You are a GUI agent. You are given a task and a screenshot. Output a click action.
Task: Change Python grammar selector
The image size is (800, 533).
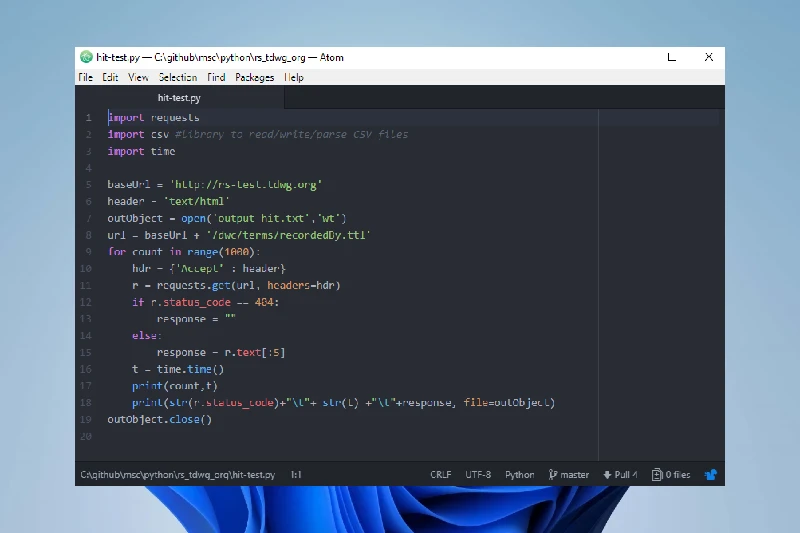coord(519,475)
